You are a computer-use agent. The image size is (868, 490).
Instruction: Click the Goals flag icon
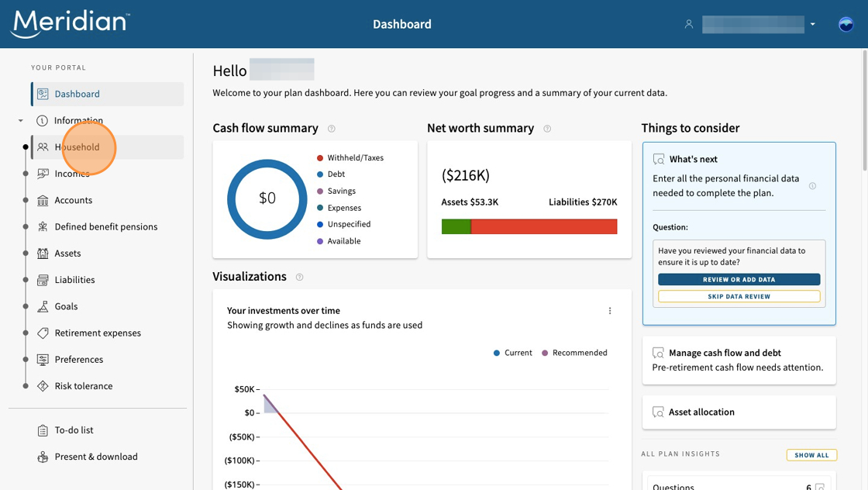click(43, 307)
